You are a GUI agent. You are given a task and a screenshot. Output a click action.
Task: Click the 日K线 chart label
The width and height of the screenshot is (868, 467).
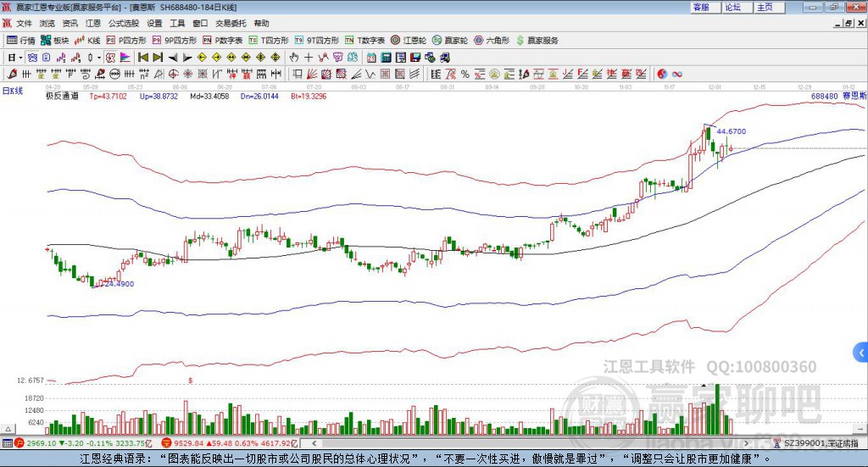[13, 91]
